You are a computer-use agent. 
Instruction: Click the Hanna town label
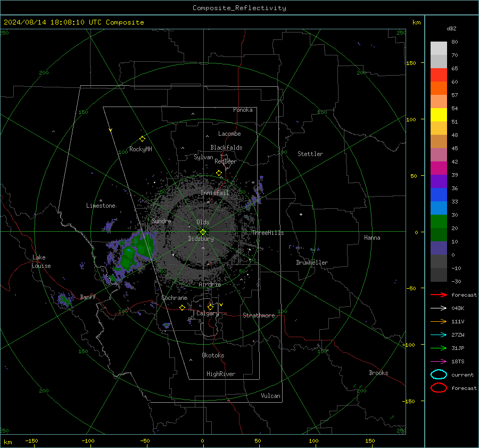372,238
